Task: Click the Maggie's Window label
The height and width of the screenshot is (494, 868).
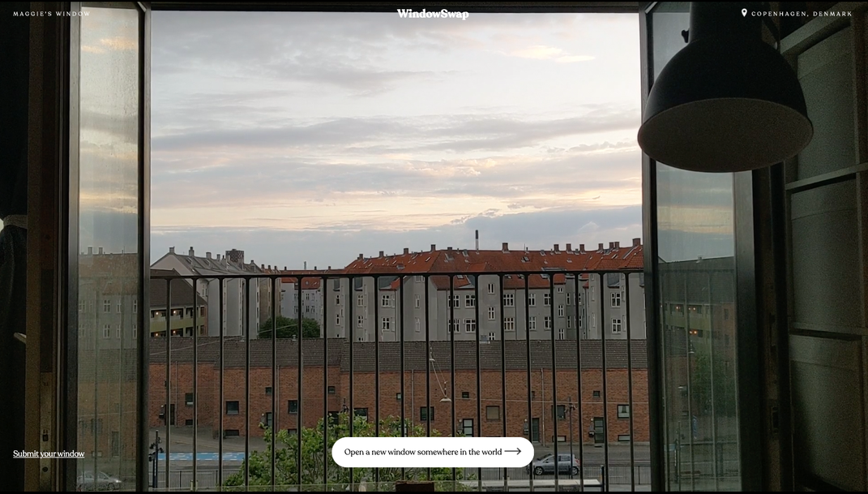Action: (x=52, y=14)
